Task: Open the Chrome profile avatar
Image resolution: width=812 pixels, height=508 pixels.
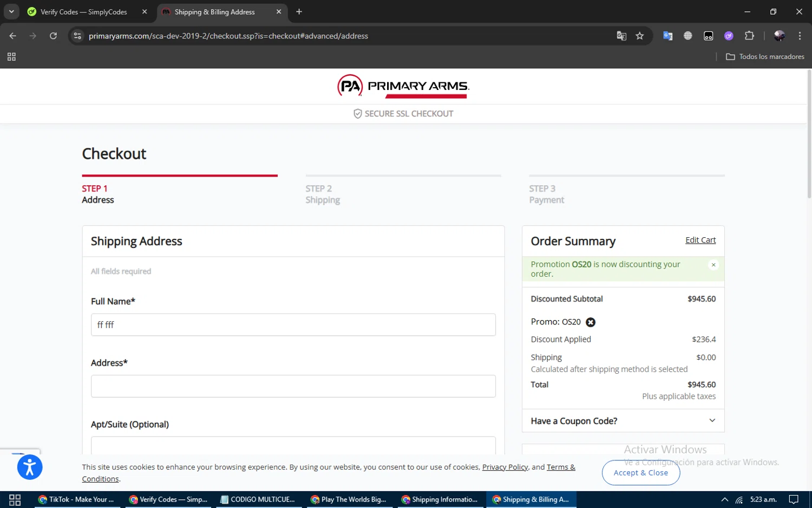Action: (780, 36)
